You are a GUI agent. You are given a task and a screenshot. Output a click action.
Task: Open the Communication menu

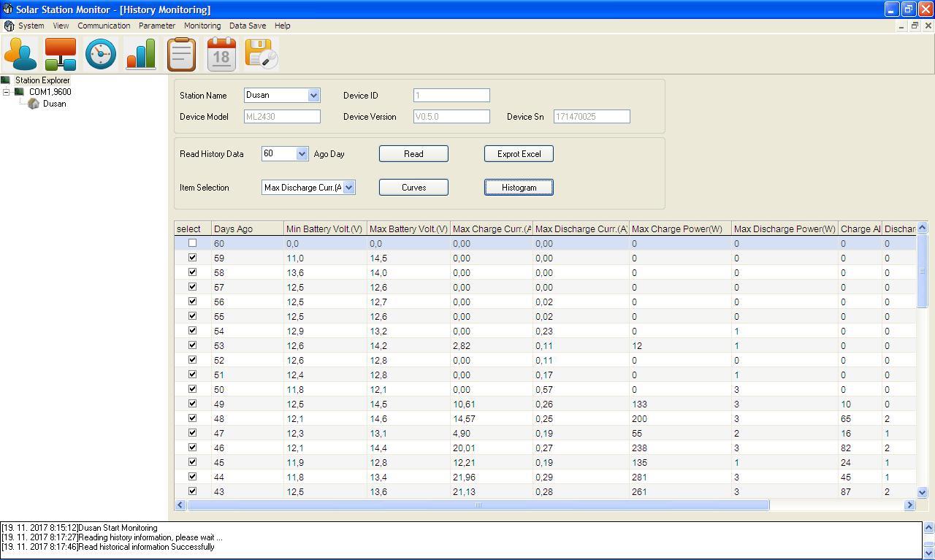pos(104,26)
